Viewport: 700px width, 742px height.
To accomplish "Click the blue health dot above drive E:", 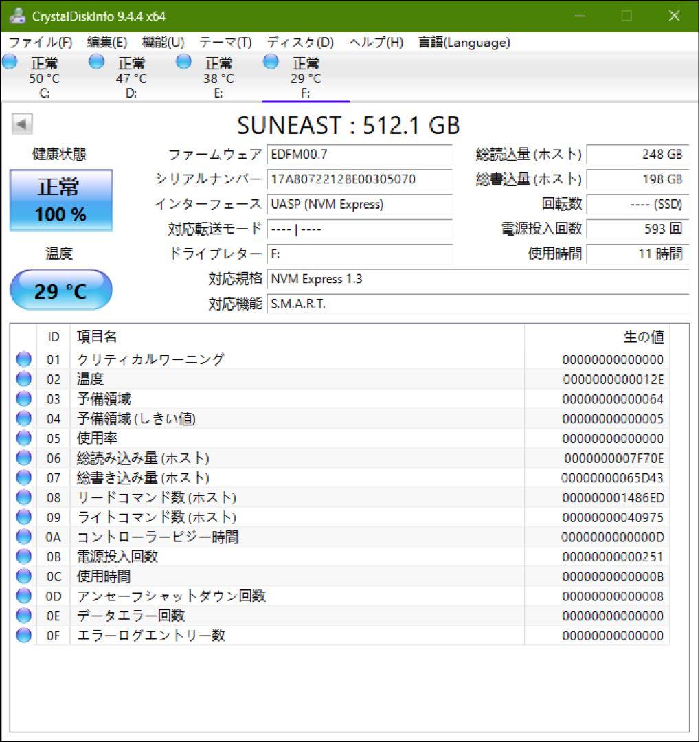I will 183,61.
